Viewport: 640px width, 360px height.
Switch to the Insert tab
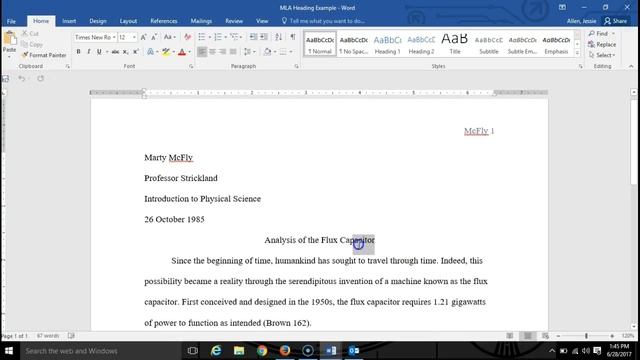coord(69,21)
